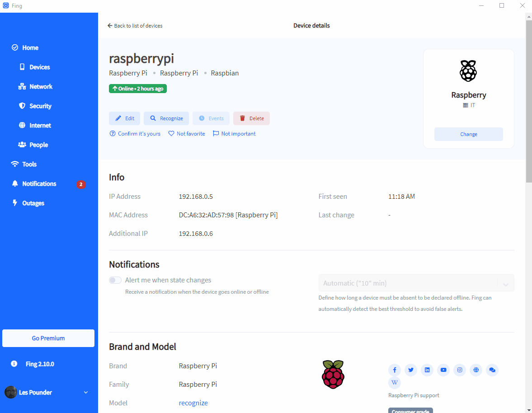Open the Raspberry Pi website globe icon

click(476, 370)
